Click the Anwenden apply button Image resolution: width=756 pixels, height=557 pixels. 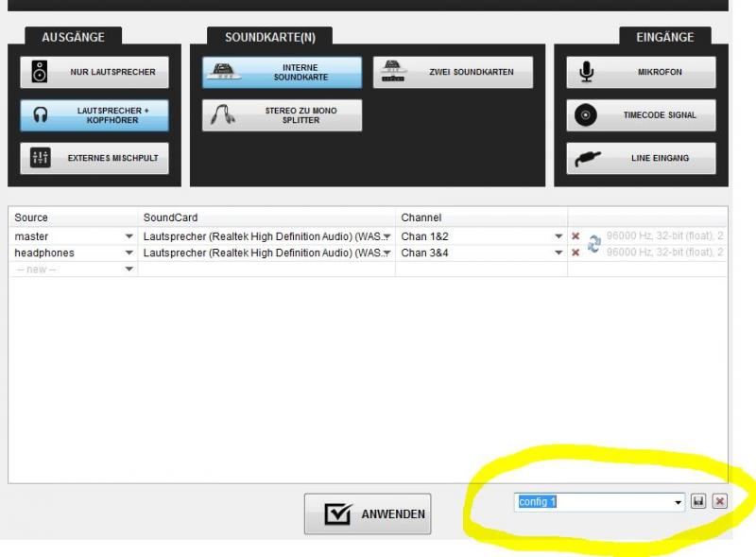tap(368, 513)
